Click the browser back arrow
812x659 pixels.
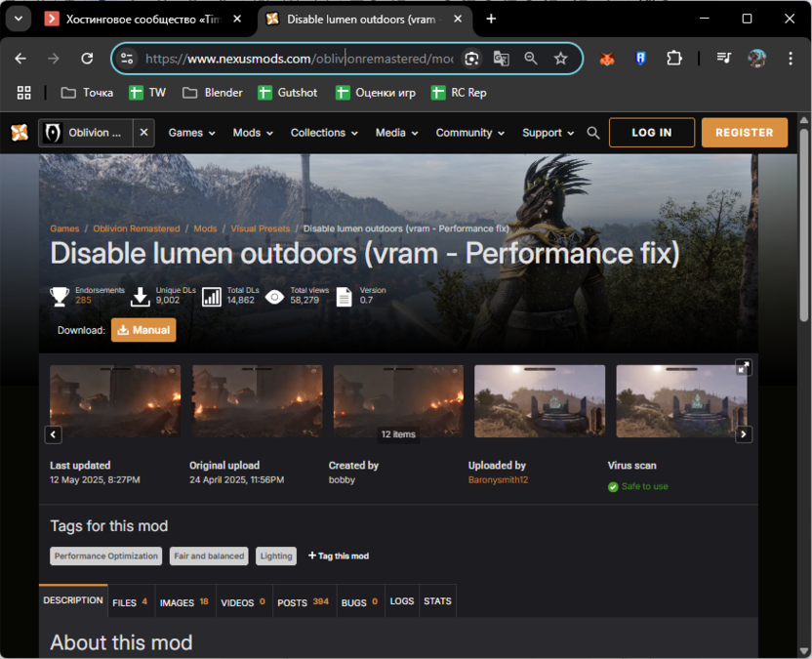coord(20,59)
